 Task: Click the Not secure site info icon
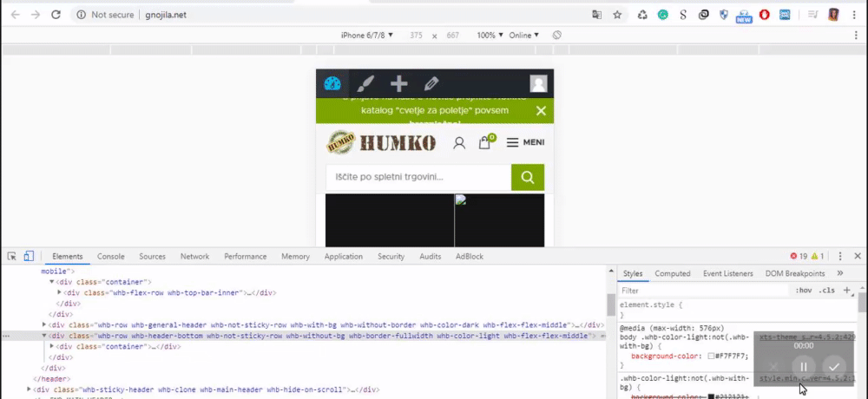[x=82, y=15]
